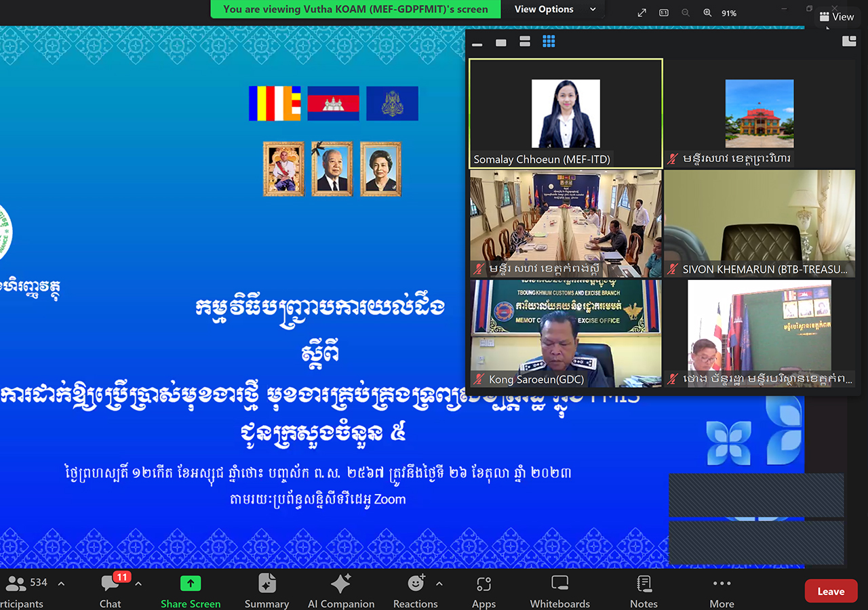This screenshot has height=610, width=868.
Task: Launch the AI Companion
Action: click(341, 591)
